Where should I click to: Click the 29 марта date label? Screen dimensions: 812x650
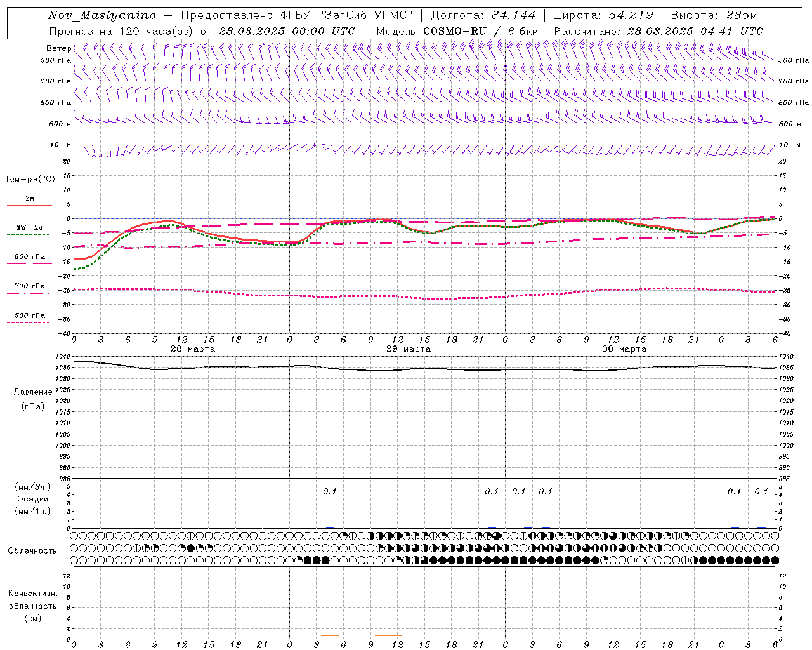409,349
